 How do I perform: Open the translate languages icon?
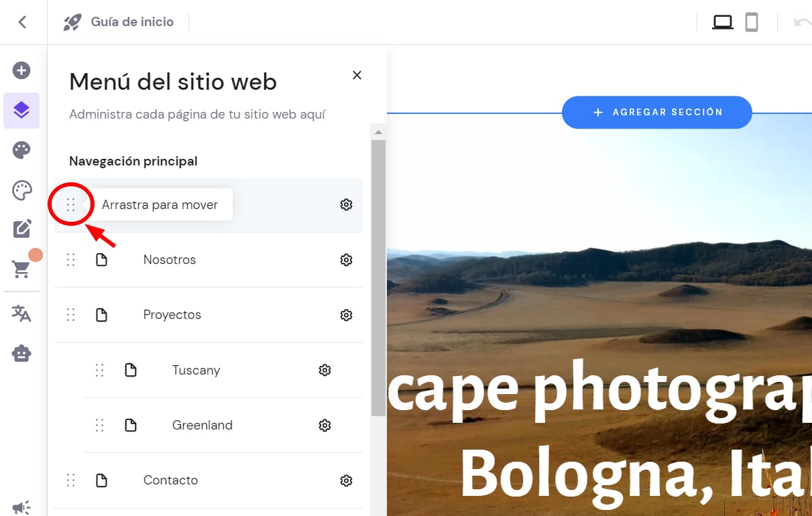click(21, 313)
